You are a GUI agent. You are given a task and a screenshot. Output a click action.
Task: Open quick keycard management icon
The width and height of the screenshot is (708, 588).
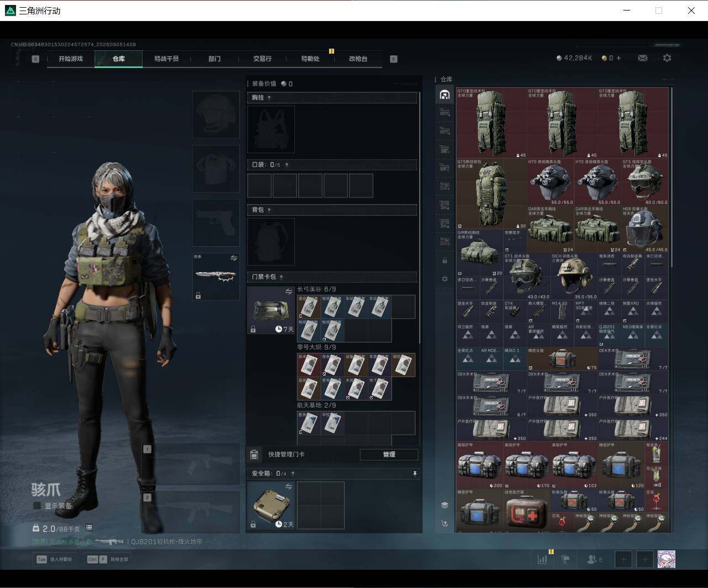point(254,455)
